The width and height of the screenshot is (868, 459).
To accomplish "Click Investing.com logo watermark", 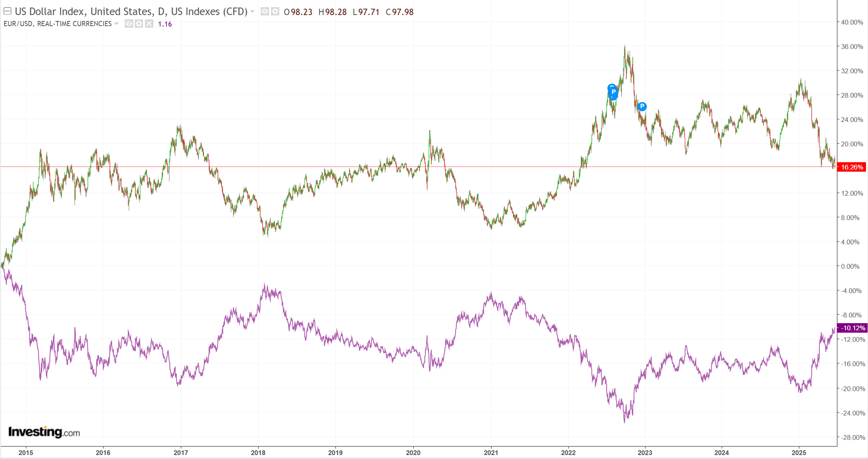I will 44,432.
